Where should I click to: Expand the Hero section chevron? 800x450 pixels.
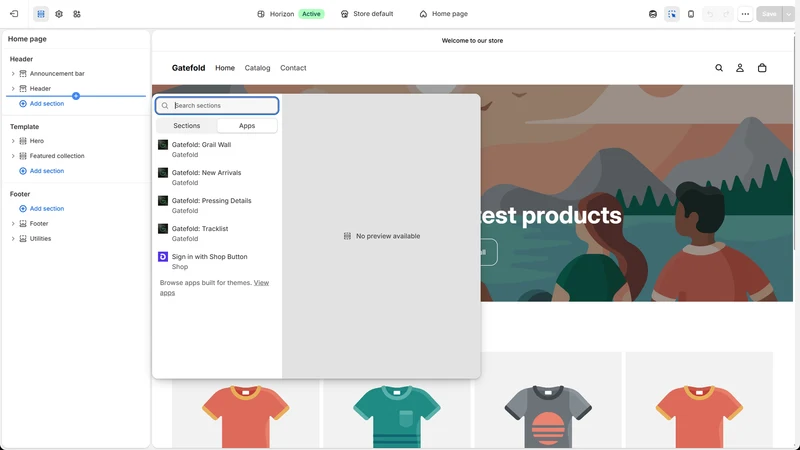click(13, 141)
